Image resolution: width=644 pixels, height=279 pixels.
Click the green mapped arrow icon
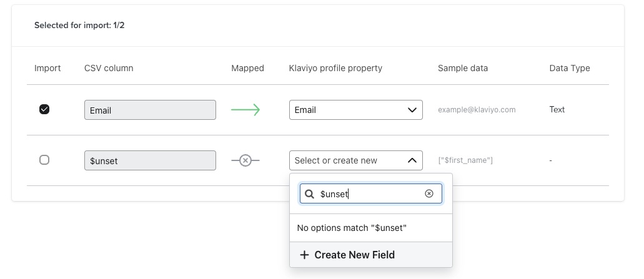pyautogui.click(x=245, y=110)
